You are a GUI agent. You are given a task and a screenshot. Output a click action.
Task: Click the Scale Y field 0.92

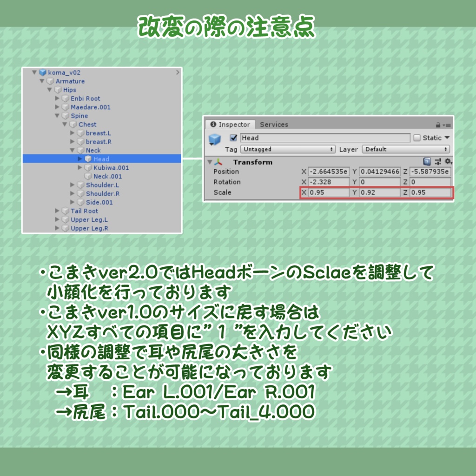(379, 192)
